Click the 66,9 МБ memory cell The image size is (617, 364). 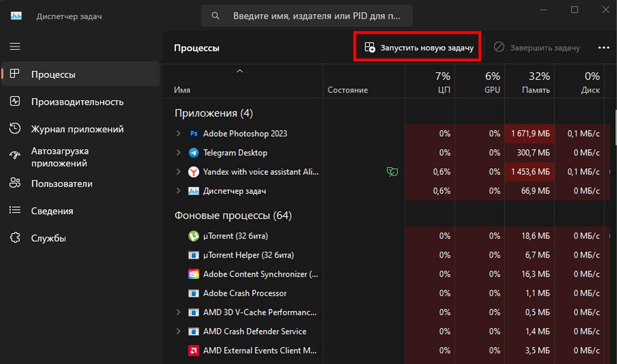coord(530,191)
